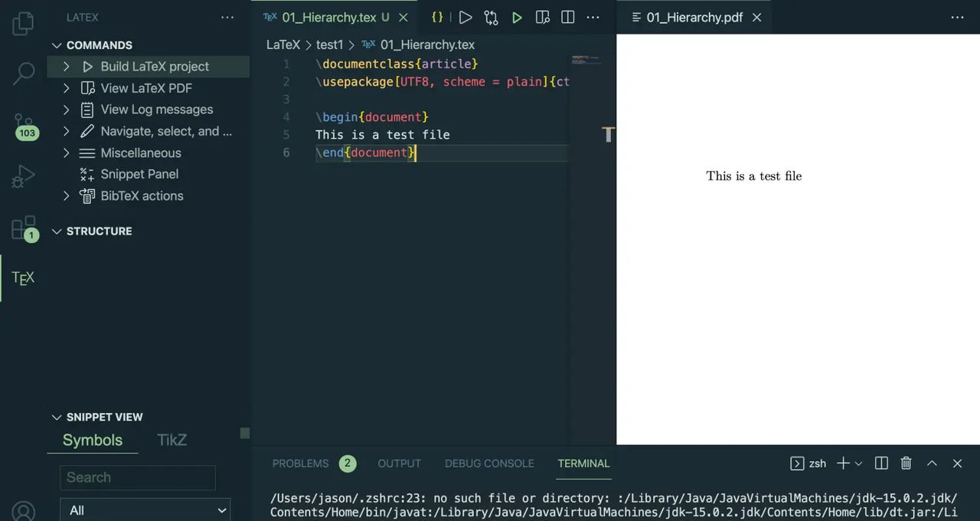Open the Snippet Panel command

(139, 174)
